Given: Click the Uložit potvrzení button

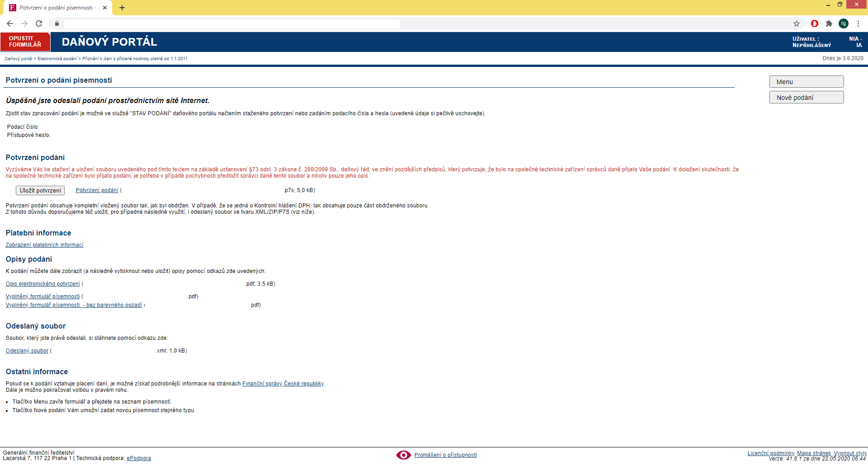Looking at the screenshot, I should (x=40, y=191).
